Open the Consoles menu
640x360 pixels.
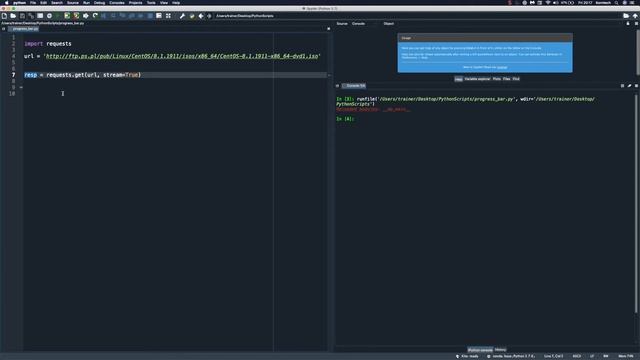point(117,2)
